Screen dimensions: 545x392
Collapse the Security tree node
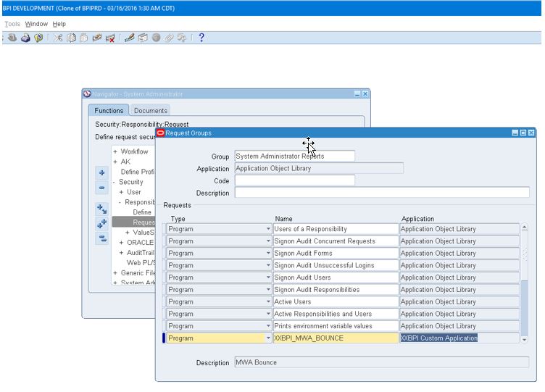click(x=115, y=183)
